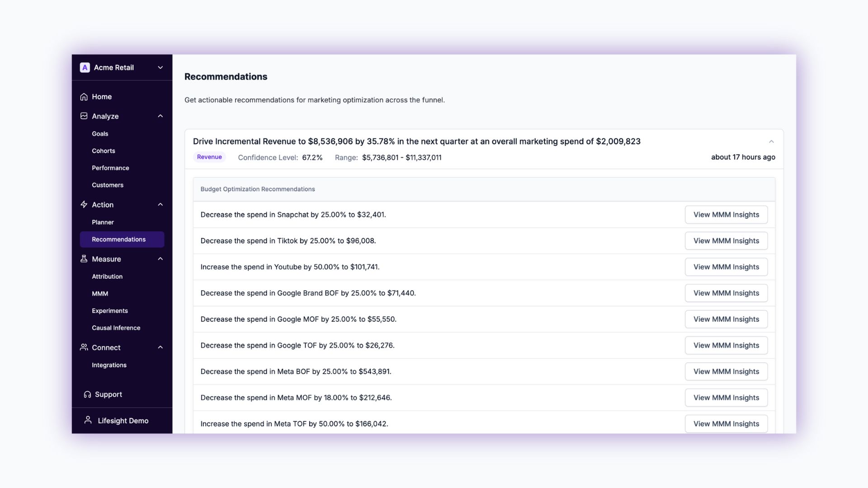Open Causal Inference in sidebar
This screenshot has height=488, width=868.
coord(116,328)
